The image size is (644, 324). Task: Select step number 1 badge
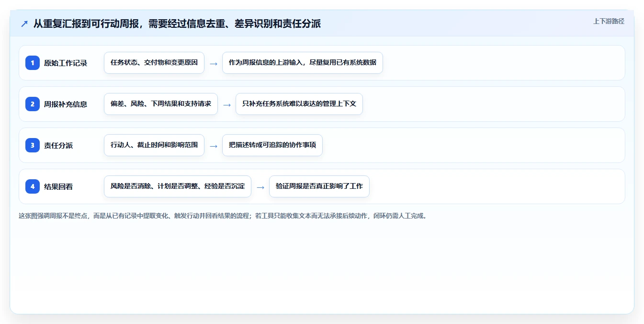tap(33, 63)
